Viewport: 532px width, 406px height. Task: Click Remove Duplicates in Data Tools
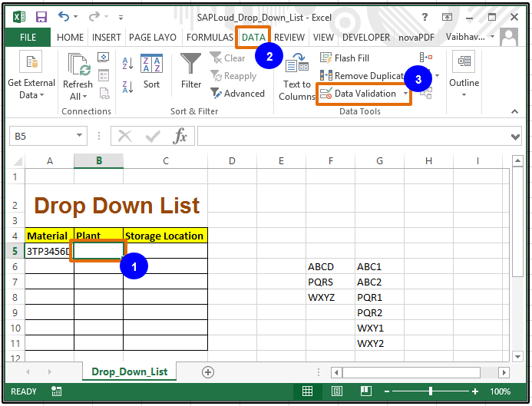[363, 76]
